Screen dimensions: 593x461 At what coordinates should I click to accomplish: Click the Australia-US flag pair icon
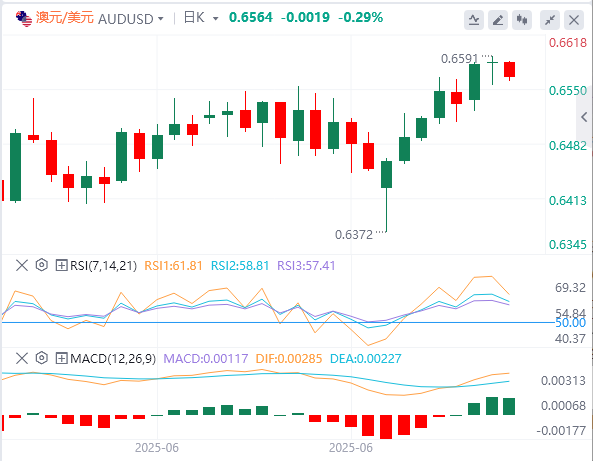pos(24,19)
